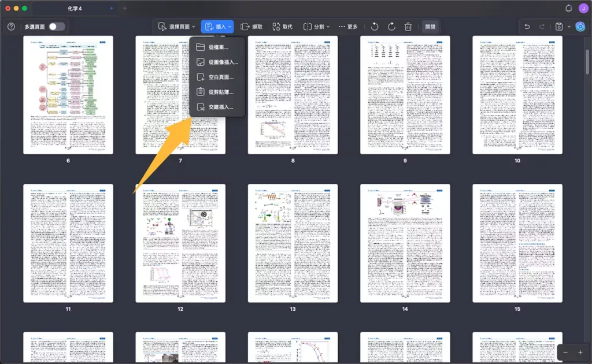Select page 14 thumbnail

pyautogui.click(x=405, y=243)
